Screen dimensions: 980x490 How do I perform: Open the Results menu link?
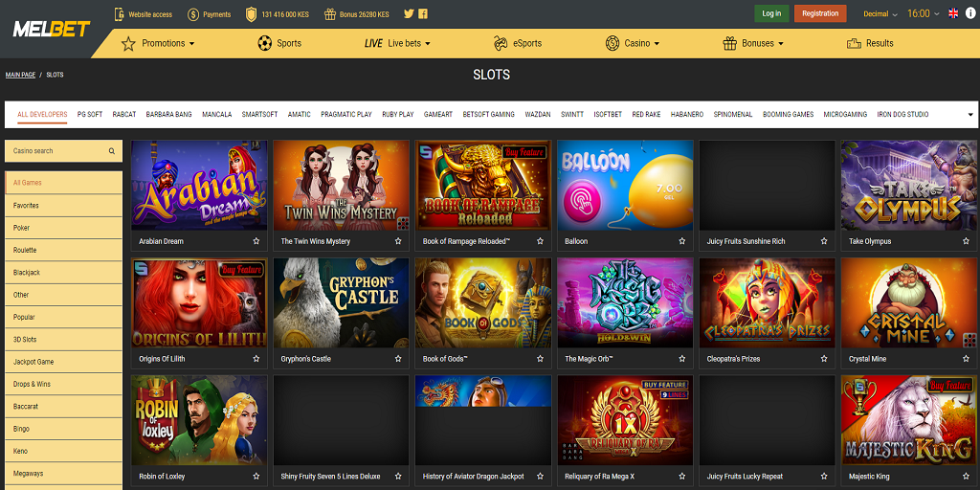(880, 43)
